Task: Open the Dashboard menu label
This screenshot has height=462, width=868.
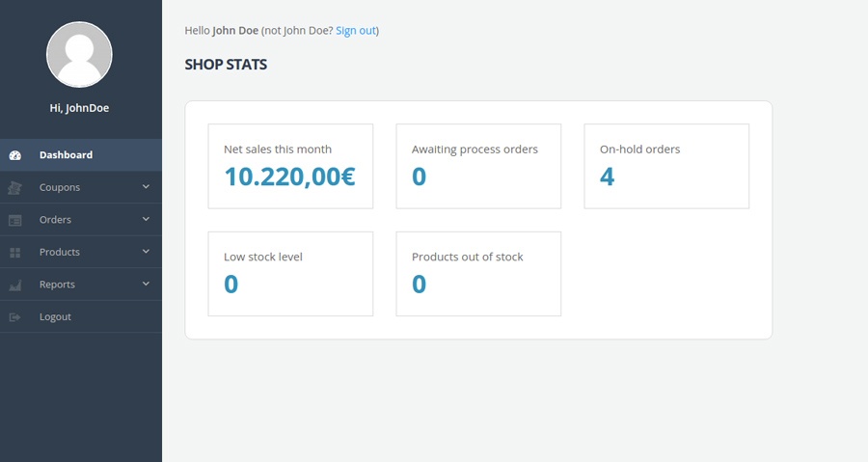Action: (x=66, y=155)
